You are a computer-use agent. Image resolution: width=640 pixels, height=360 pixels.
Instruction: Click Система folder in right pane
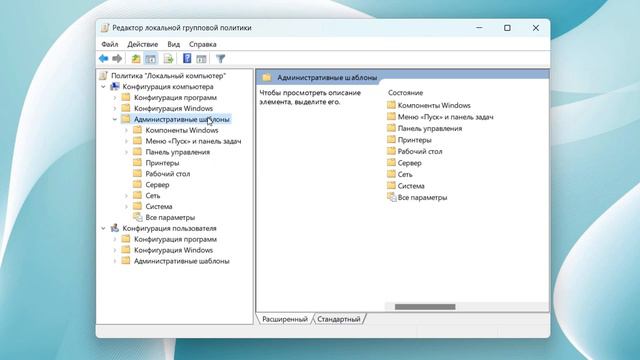411,186
